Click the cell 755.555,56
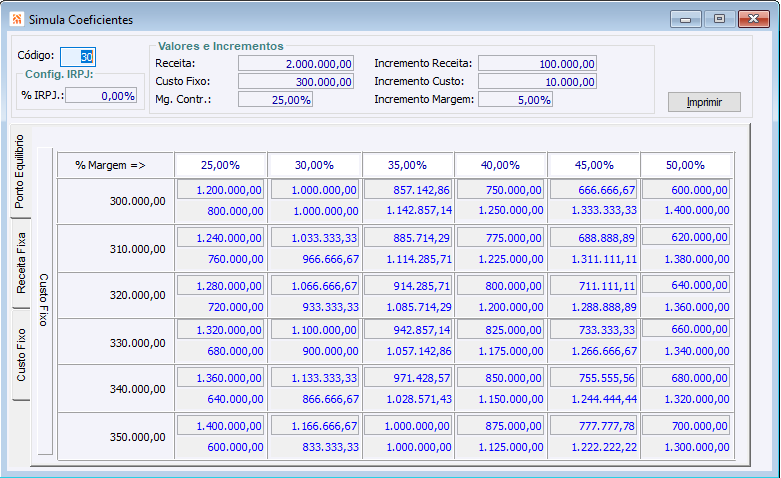781x478 pixels. pos(593,378)
